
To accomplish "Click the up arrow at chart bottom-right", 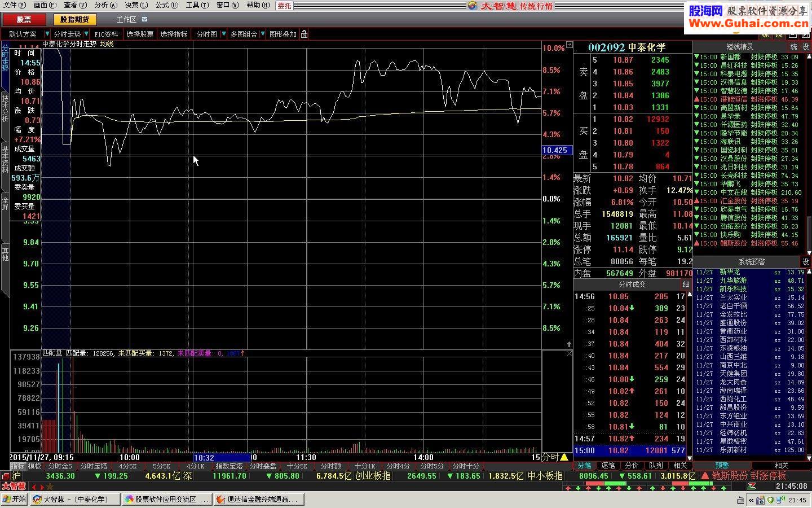I will [x=569, y=344].
